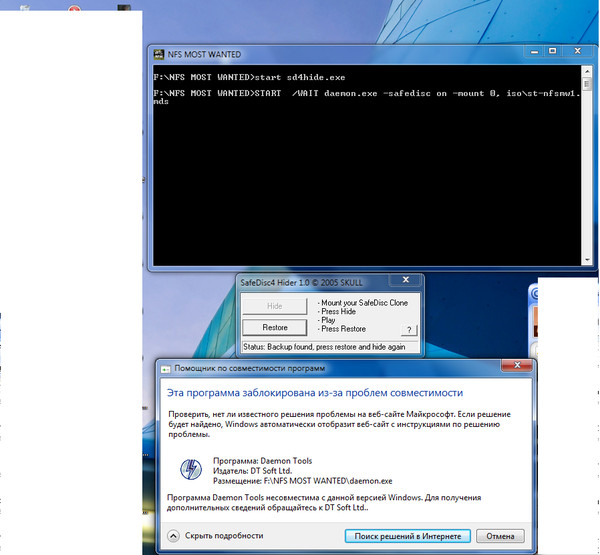Open the ? help button in SafeDisc4 Hider

point(409,330)
